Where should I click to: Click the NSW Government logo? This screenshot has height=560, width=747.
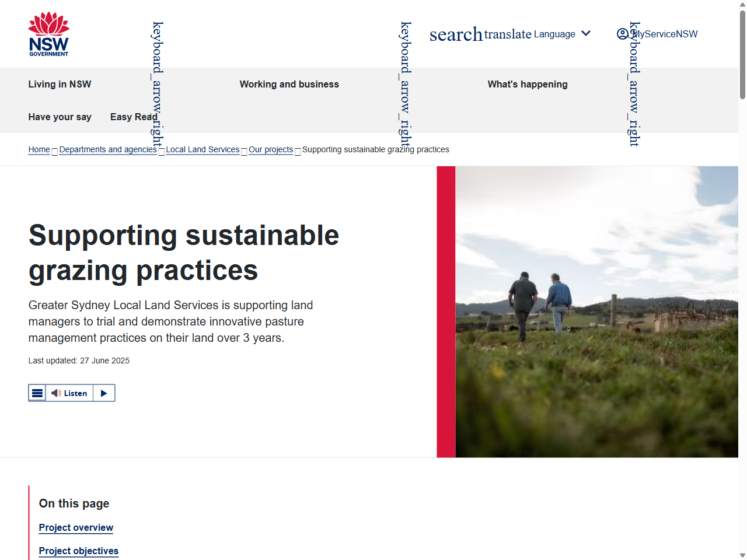[x=49, y=34]
